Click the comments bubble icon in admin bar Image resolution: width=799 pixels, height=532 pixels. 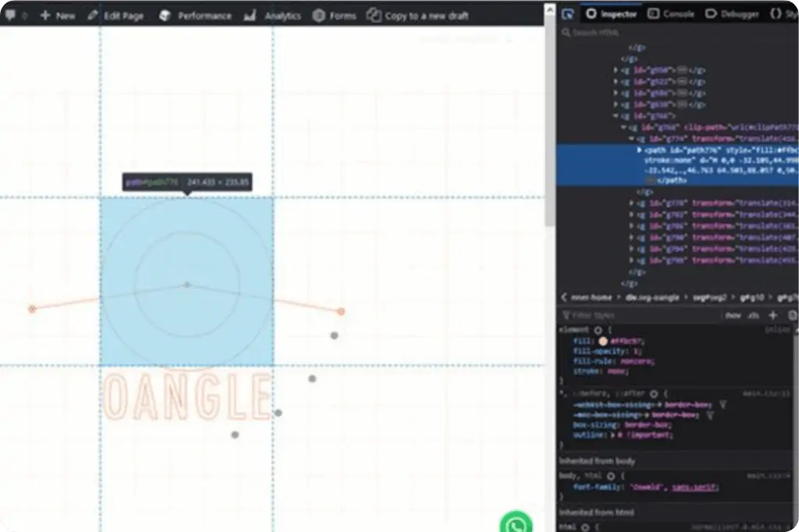9,15
